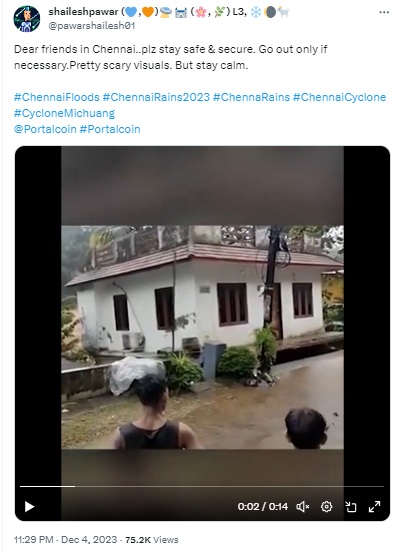This screenshot has height=552, width=397.
Task: Click the 75.2K Views count
Action: pyautogui.click(x=152, y=540)
